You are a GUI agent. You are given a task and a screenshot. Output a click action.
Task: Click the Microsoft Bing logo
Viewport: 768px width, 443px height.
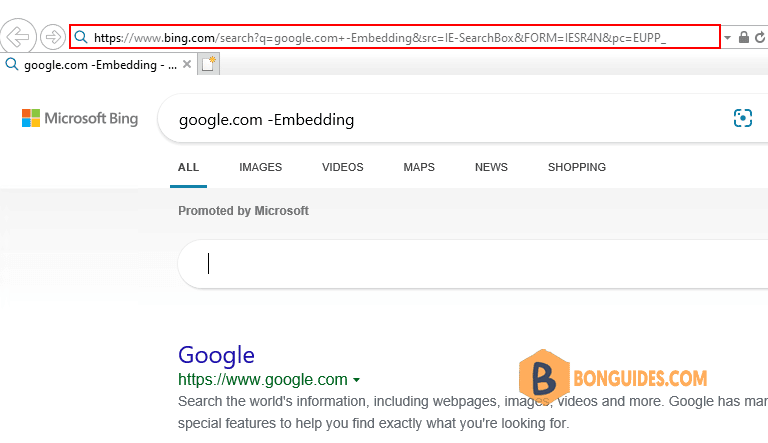point(80,118)
